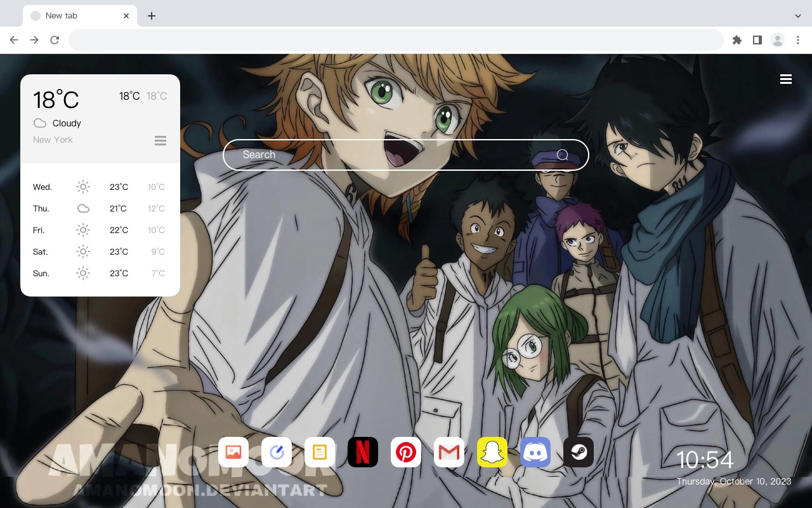Open the photo gallery shortcut icon
The height and width of the screenshot is (508, 812).
click(233, 452)
